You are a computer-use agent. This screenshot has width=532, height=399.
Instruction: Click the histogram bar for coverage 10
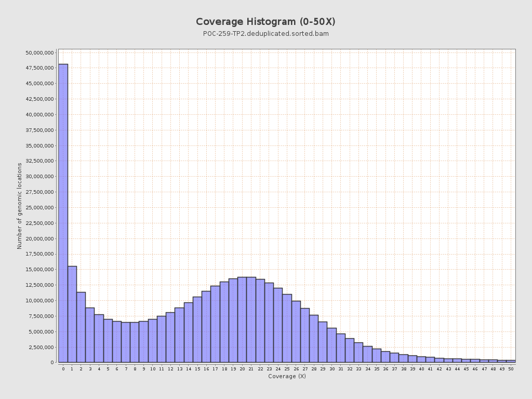[153, 341]
